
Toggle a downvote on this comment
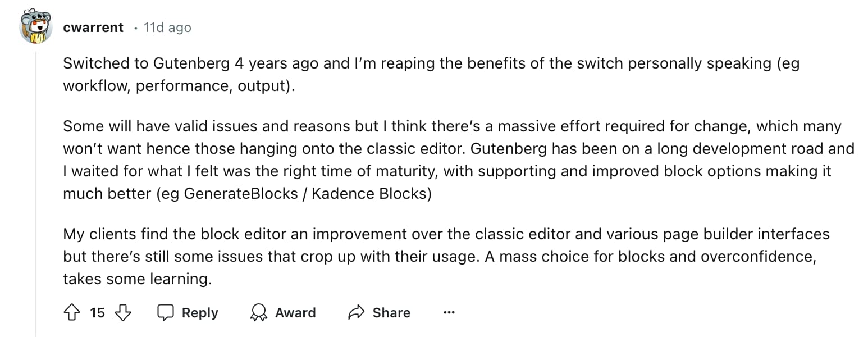(x=122, y=312)
